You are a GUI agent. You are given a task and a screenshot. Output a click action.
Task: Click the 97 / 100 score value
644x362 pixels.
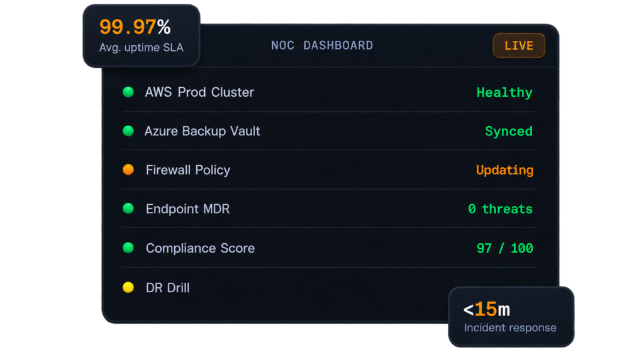tap(505, 248)
